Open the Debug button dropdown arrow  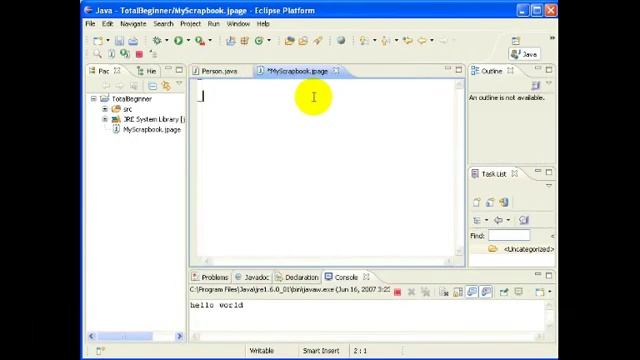point(167,40)
